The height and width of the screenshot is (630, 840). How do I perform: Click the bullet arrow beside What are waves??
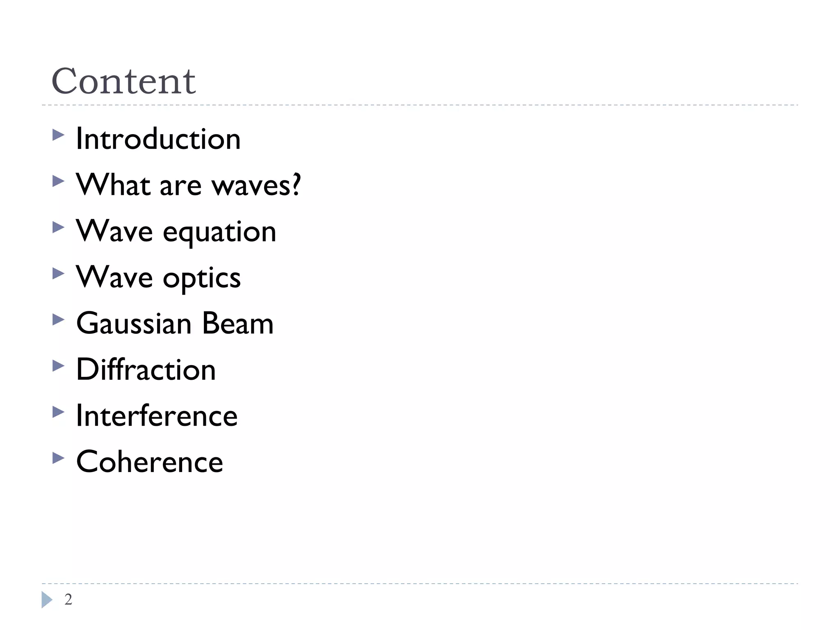coord(58,181)
